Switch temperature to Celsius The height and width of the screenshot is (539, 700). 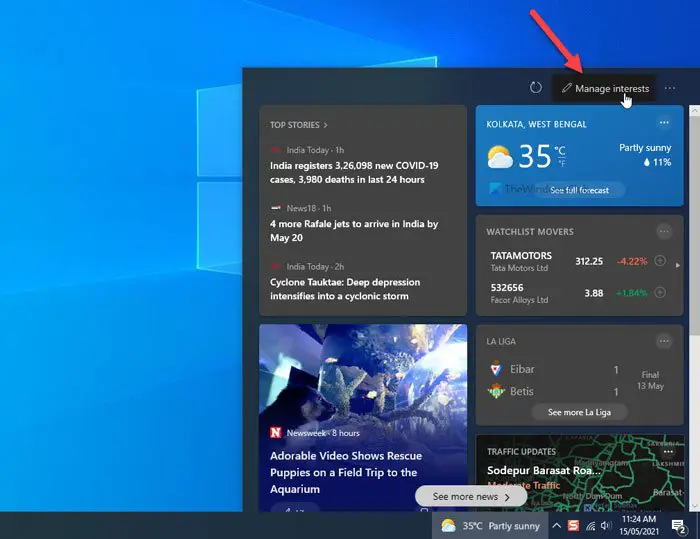(560, 150)
